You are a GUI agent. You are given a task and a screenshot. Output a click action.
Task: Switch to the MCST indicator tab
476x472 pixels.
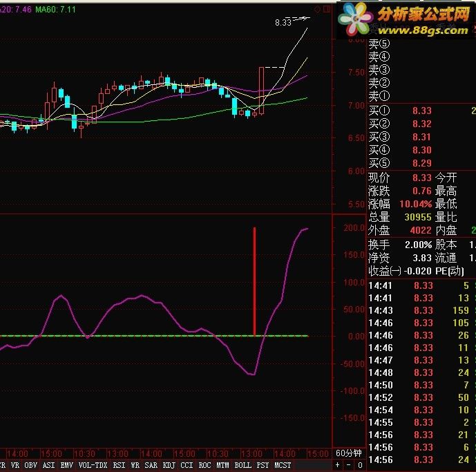point(283,465)
